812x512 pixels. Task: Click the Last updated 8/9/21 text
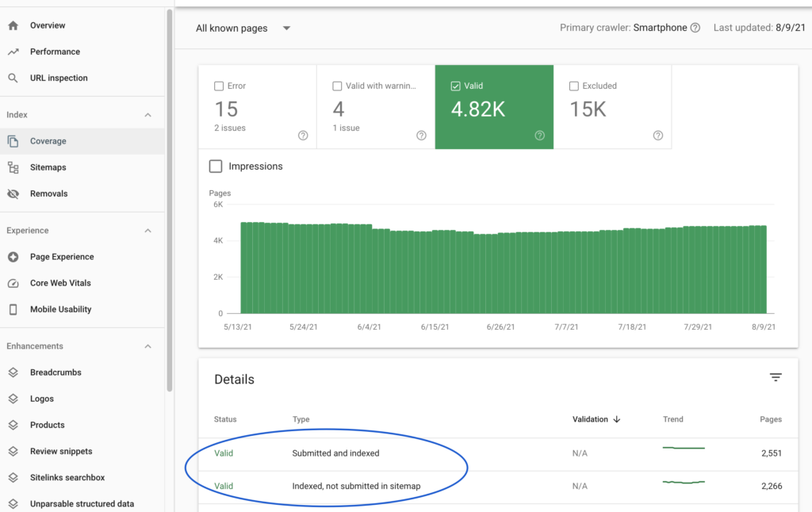point(759,28)
